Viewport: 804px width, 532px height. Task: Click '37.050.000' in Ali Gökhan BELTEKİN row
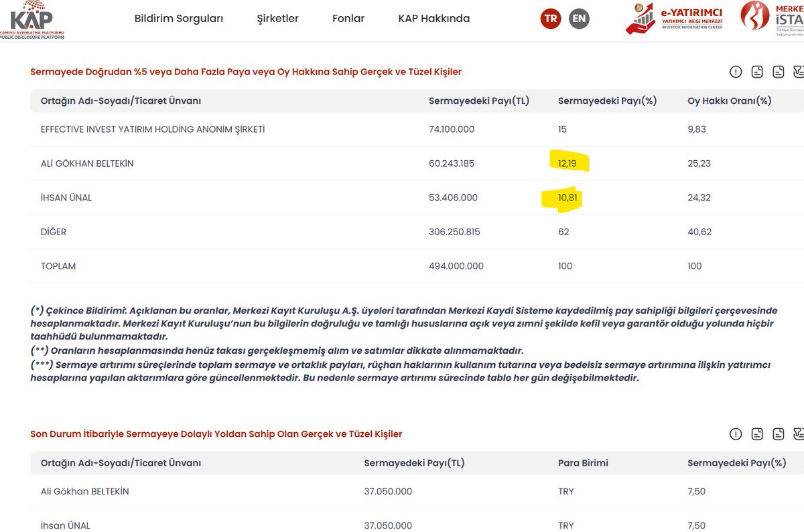tap(388, 491)
